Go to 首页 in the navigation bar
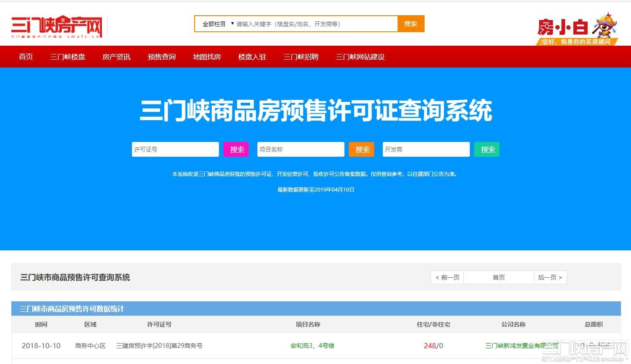The width and height of the screenshot is (631, 364). pyautogui.click(x=26, y=57)
